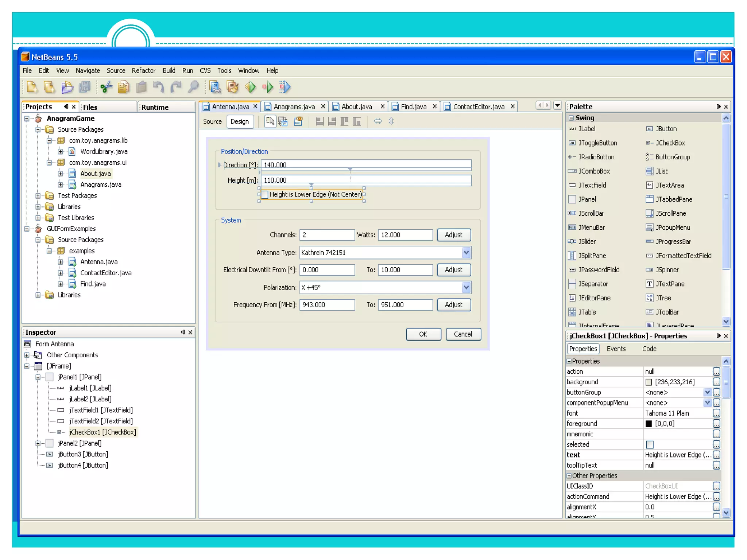This screenshot has width=747, height=560.
Task: Click the Preview Design icon
Action: click(298, 121)
